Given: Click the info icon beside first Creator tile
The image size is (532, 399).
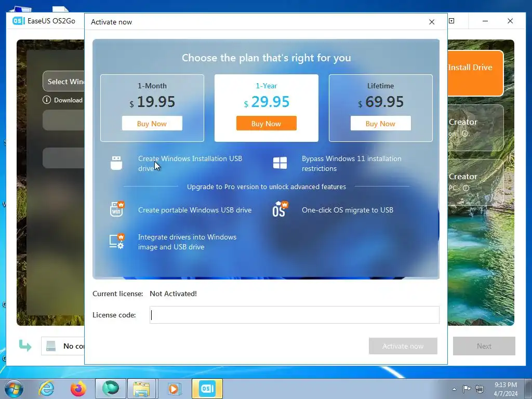Looking at the screenshot, I should pos(465,134).
